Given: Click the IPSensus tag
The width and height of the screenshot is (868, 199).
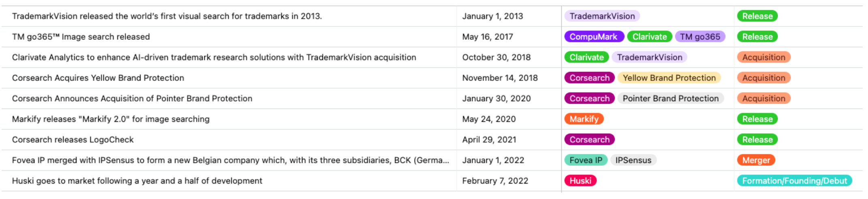Looking at the screenshot, I should point(633,160).
